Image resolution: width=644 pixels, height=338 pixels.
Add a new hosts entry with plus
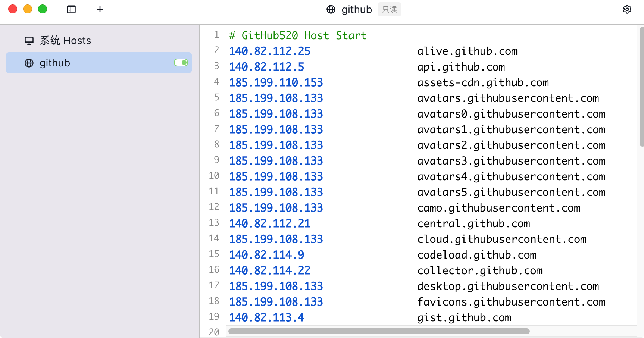(100, 9)
